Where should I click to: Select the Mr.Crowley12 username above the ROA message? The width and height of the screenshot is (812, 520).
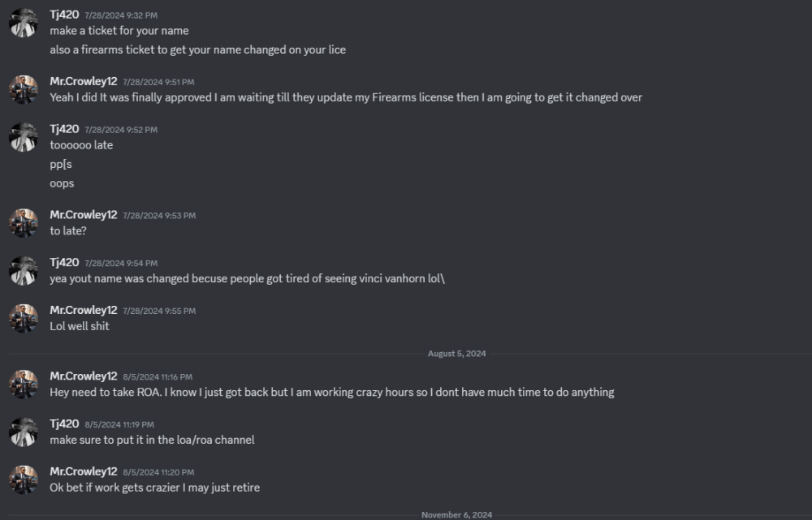[84, 376]
